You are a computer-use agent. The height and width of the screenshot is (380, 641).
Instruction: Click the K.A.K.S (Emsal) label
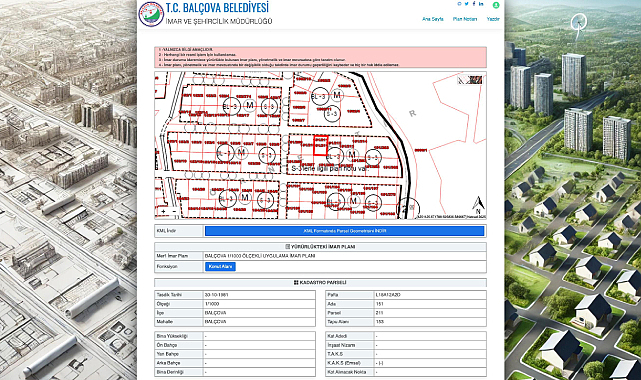[344, 363]
